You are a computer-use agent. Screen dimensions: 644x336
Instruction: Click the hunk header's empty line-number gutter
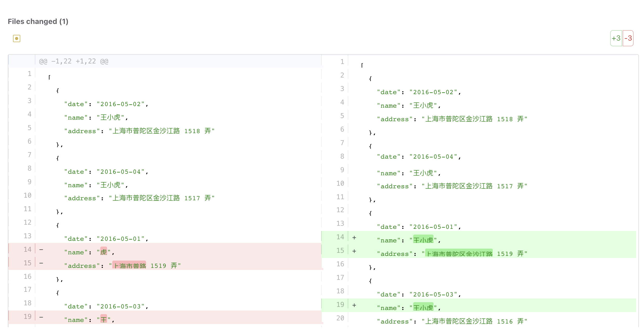coord(22,61)
